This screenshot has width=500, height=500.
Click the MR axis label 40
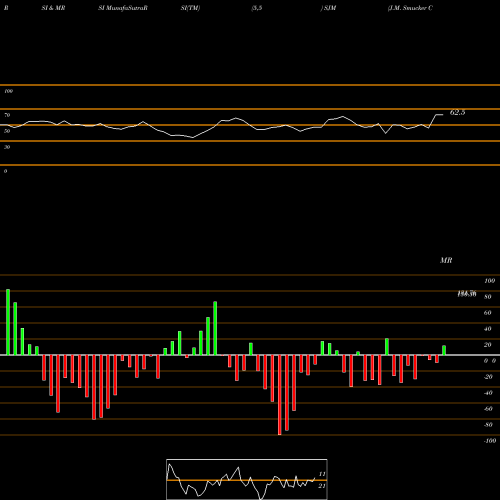(x=488, y=329)
